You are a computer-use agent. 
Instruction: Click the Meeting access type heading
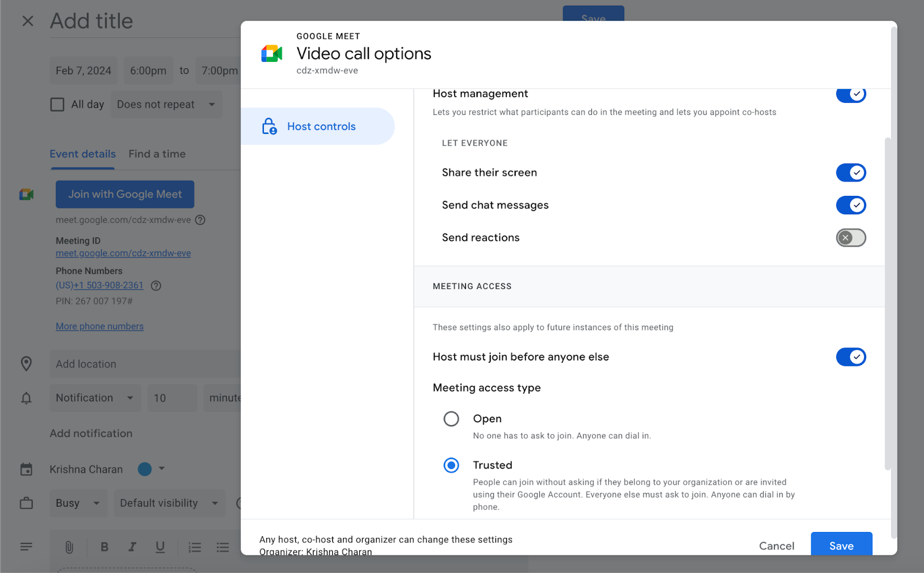click(x=487, y=388)
